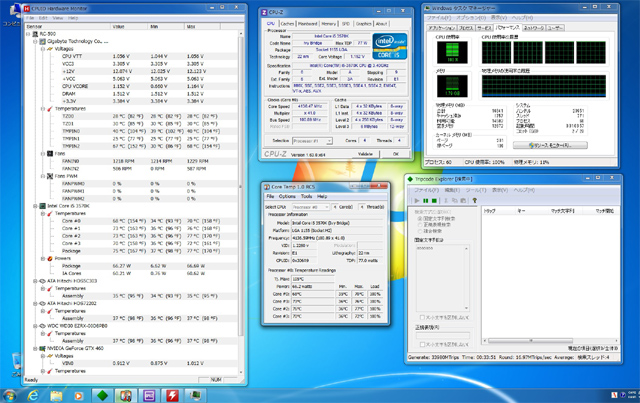The width and height of the screenshot is (640, 403).
Task: Click the CPU-Z icon in the taskbar
Action: 149,394
